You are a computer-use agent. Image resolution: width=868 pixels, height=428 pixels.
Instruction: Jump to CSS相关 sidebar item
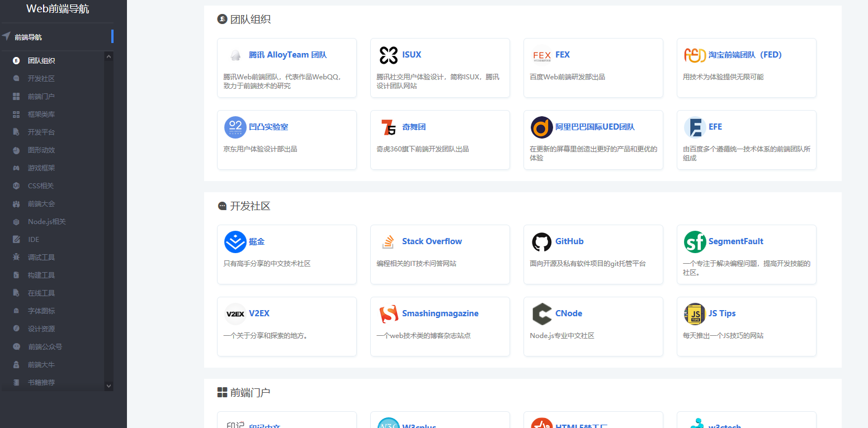pos(41,186)
